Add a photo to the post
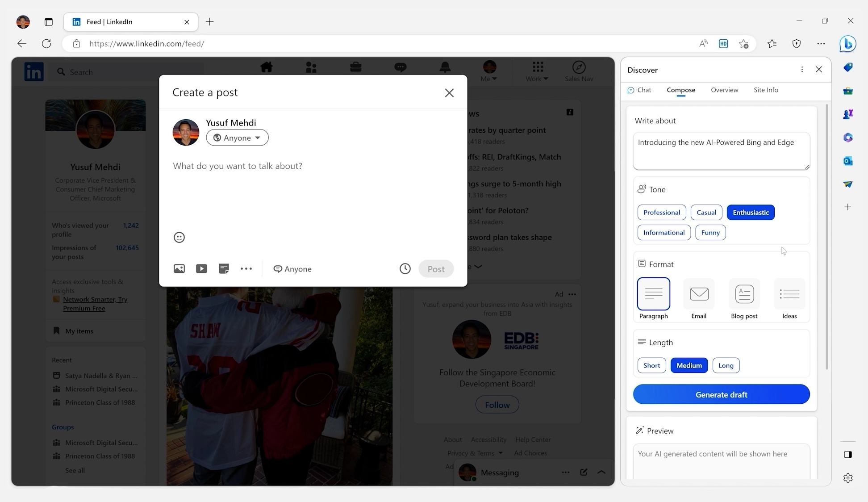Screen dimensions: 868x502 [179, 269]
